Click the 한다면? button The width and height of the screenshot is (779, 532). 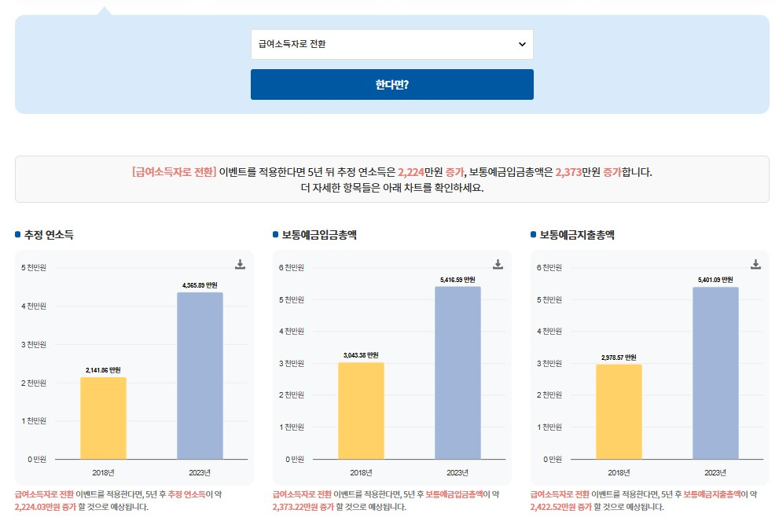391,85
